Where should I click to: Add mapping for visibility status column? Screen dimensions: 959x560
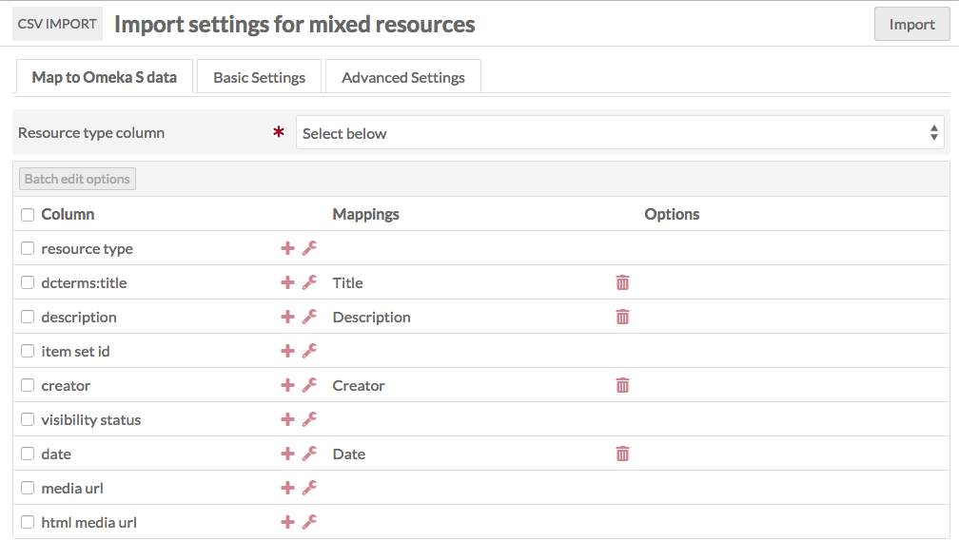287,419
